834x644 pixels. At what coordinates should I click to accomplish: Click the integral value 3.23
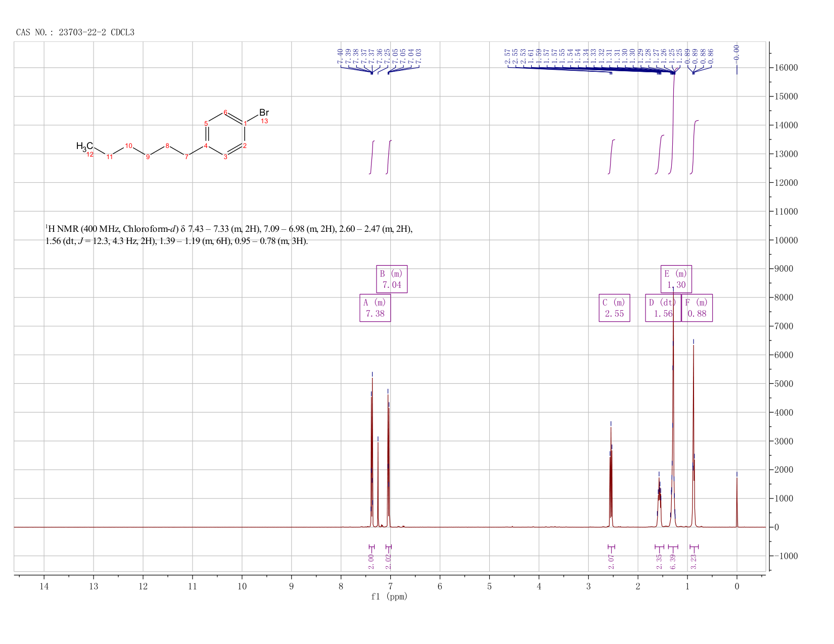point(693,562)
